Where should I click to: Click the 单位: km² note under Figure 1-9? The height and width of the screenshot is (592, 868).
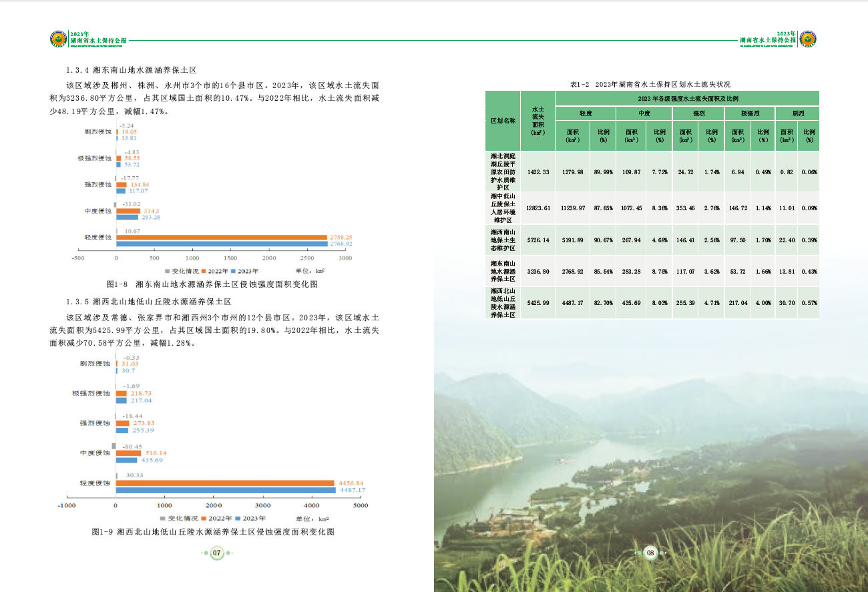point(312,518)
